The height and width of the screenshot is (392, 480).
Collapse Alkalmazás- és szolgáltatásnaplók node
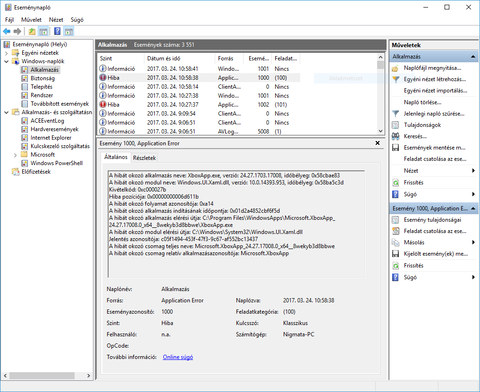[x=6, y=112]
